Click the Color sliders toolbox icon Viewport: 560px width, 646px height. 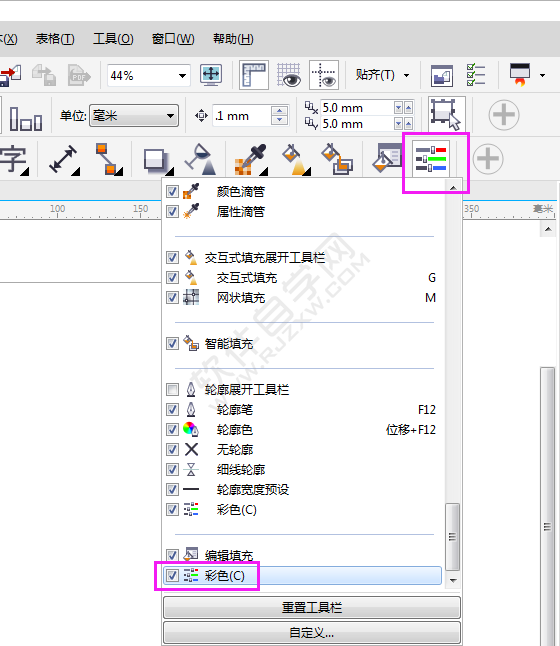pyautogui.click(x=431, y=159)
